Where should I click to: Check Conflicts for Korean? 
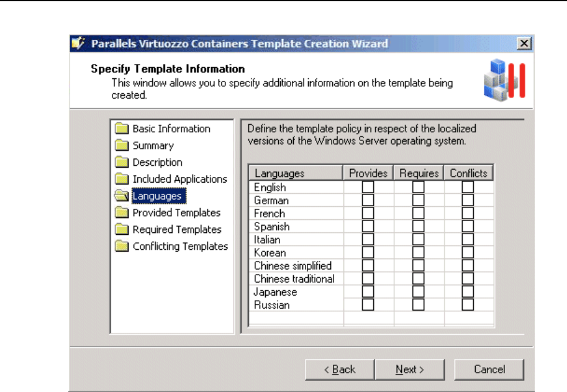468,252
